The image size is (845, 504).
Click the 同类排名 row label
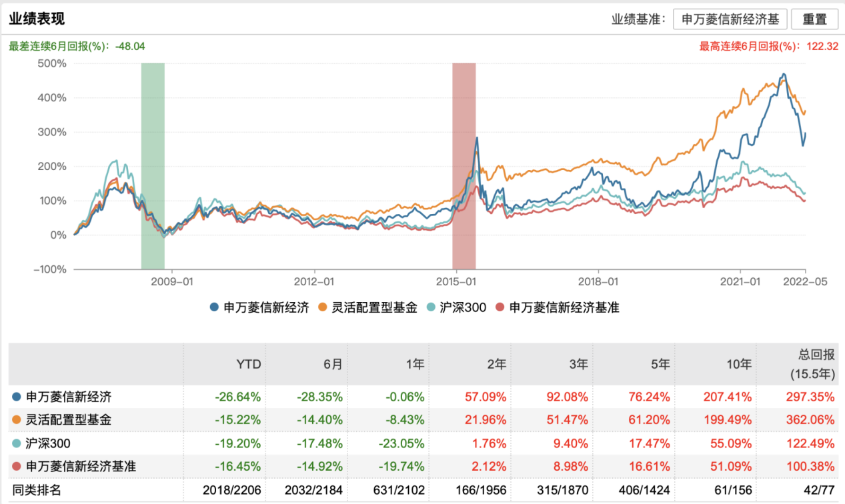click(x=37, y=491)
